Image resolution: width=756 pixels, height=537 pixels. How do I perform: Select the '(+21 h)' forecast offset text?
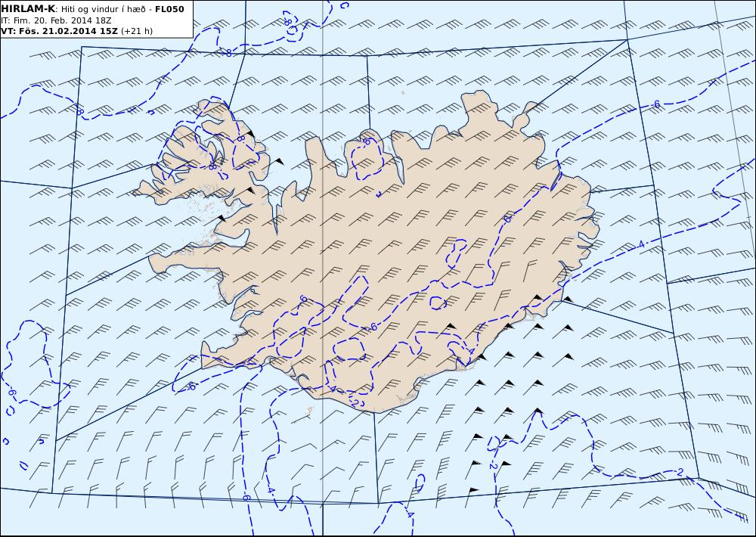pos(136,31)
